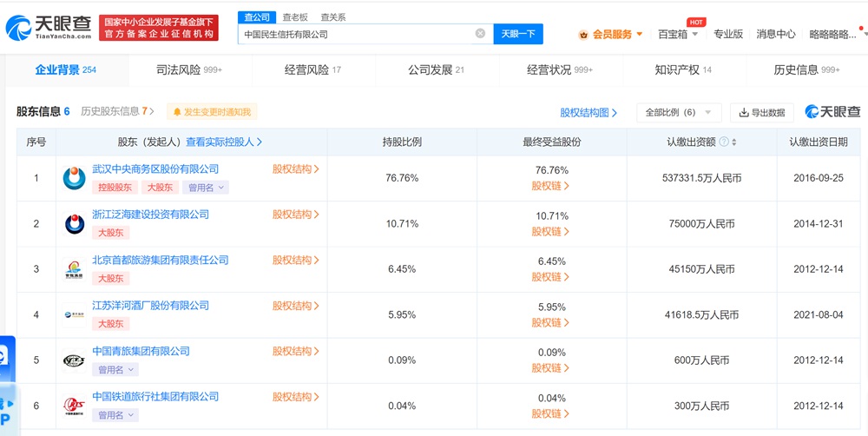The image size is (868, 436).
Task: Clear the search box with the X icon
Action: (x=480, y=34)
